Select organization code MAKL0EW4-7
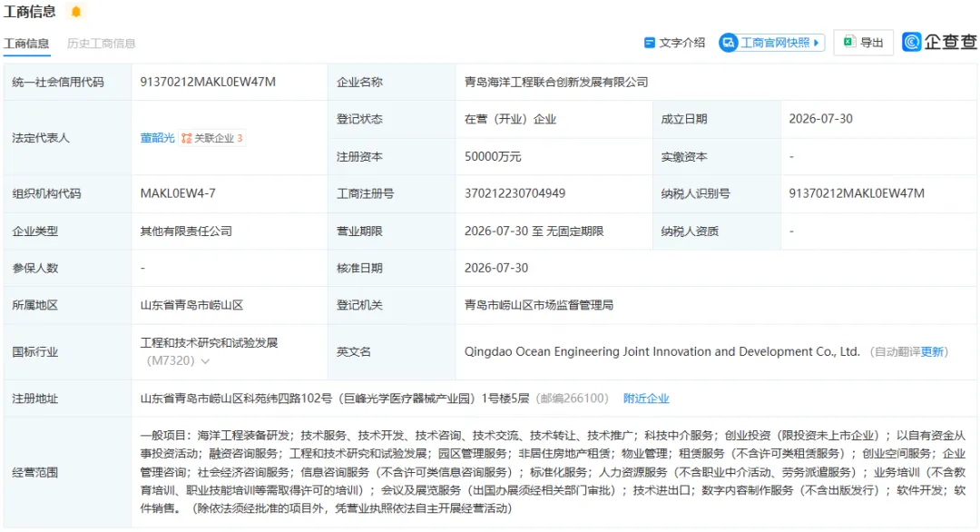Viewport: 980px width, 532px height. (x=178, y=193)
